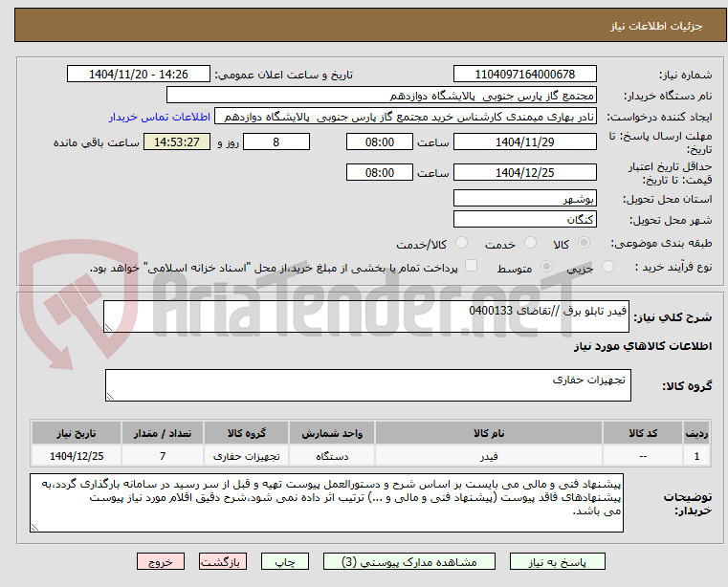Click the دستگاه unit cell
Image resolution: width=728 pixels, height=587 pixels.
[332, 456]
